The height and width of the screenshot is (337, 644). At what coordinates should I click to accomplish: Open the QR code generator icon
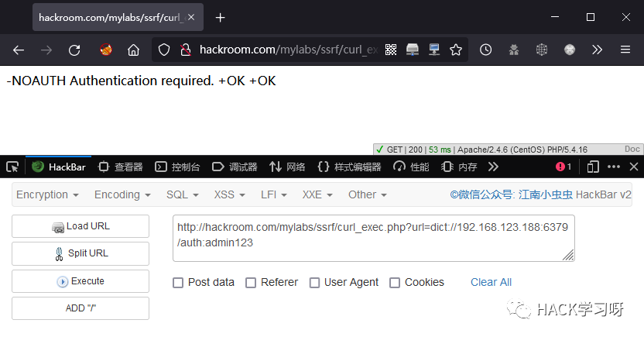pos(391,50)
